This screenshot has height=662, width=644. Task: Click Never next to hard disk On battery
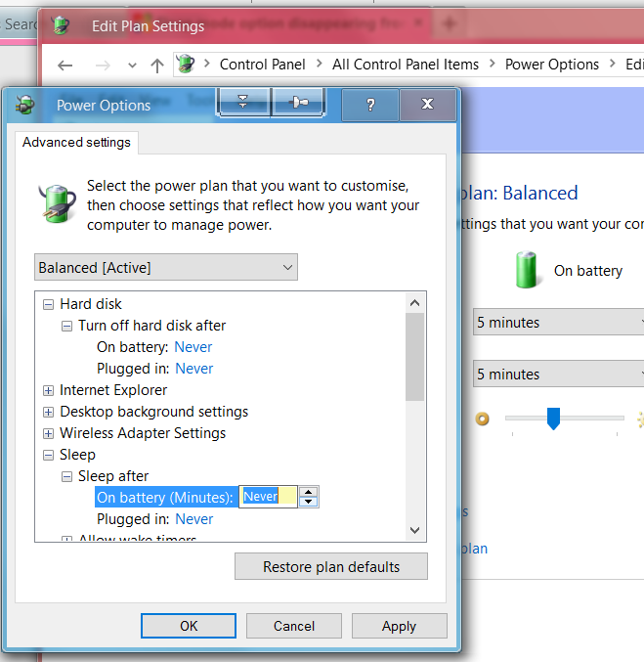click(193, 347)
